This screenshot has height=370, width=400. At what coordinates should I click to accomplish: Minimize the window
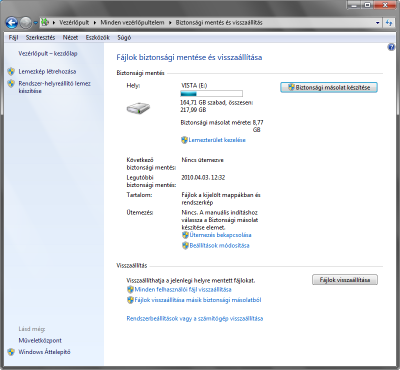(x=354, y=5)
